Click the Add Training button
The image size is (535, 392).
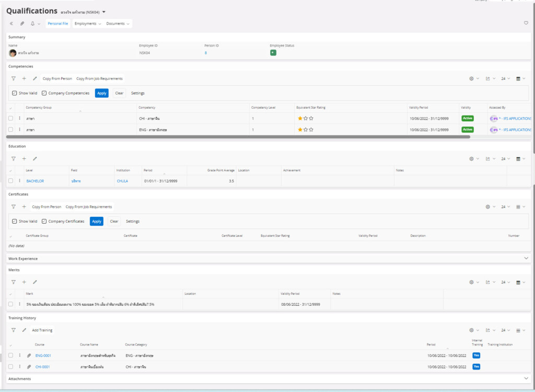42,330
